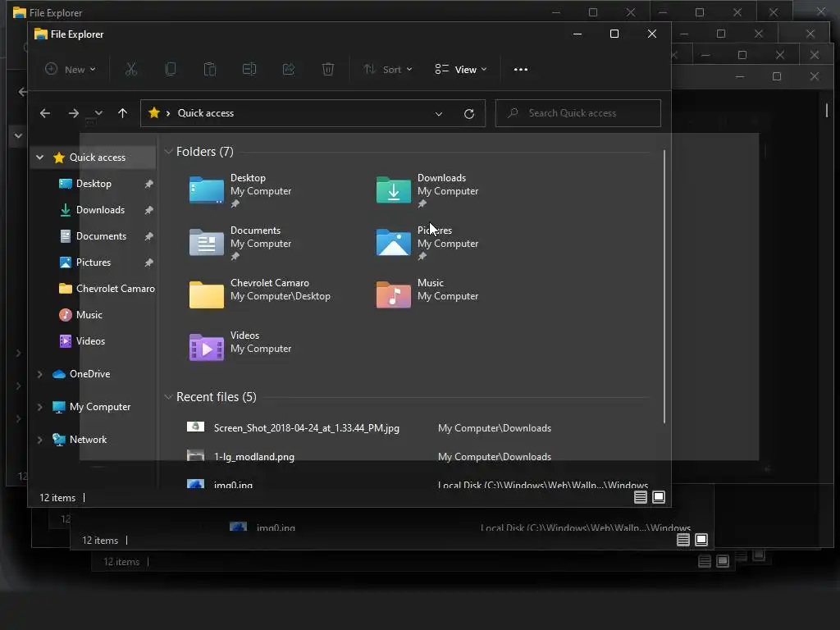Select Network in the navigation pane
This screenshot has height=630, width=840.
point(88,440)
